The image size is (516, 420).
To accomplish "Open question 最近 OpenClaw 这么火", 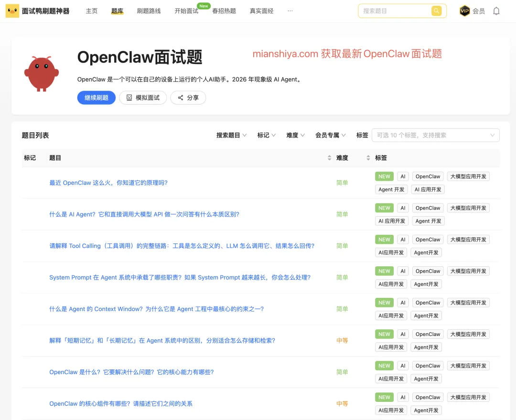I will (108, 183).
